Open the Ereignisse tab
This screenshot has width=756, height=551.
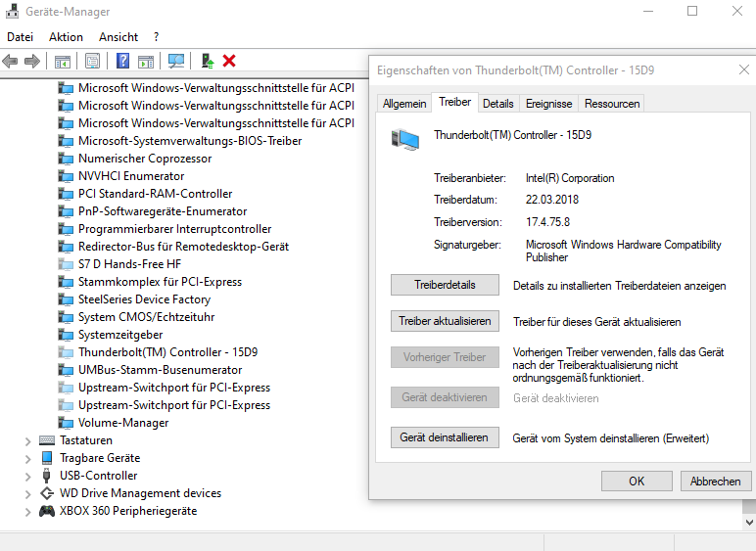(548, 104)
